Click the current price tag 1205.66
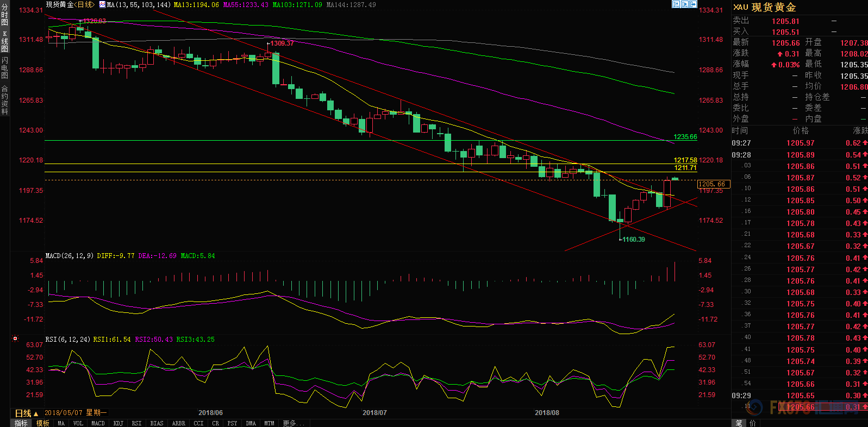Viewport: 868px width, 427px height. tap(714, 184)
